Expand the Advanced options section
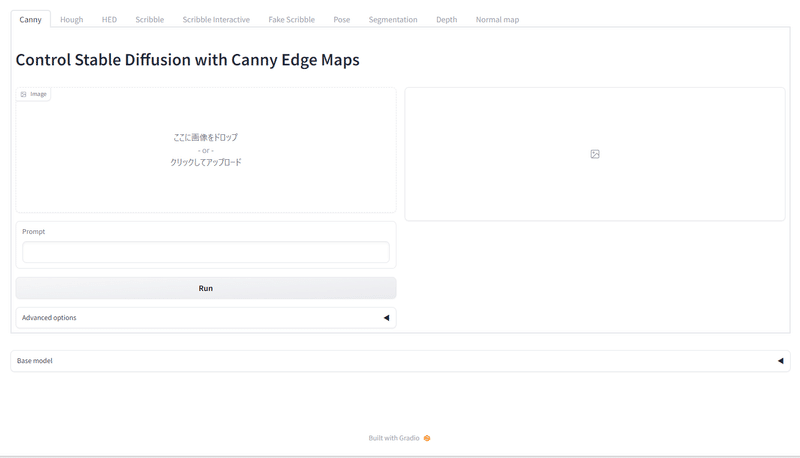The width and height of the screenshot is (800, 458). pyautogui.click(x=206, y=318)
